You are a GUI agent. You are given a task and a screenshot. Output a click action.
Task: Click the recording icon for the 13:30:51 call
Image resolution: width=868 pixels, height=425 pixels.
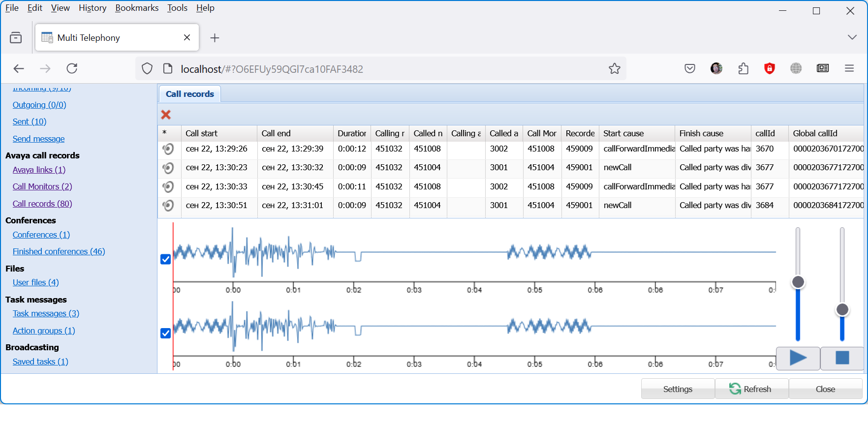click(x=168, y=206)
